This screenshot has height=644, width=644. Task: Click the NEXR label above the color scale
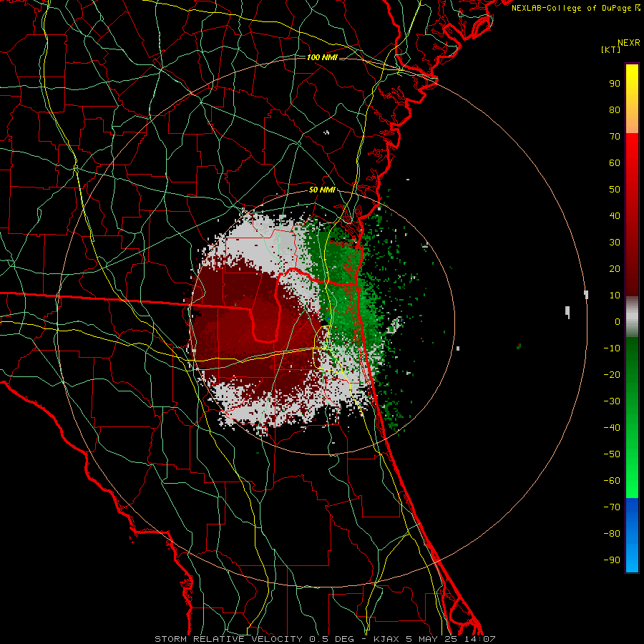coord(628,43)
